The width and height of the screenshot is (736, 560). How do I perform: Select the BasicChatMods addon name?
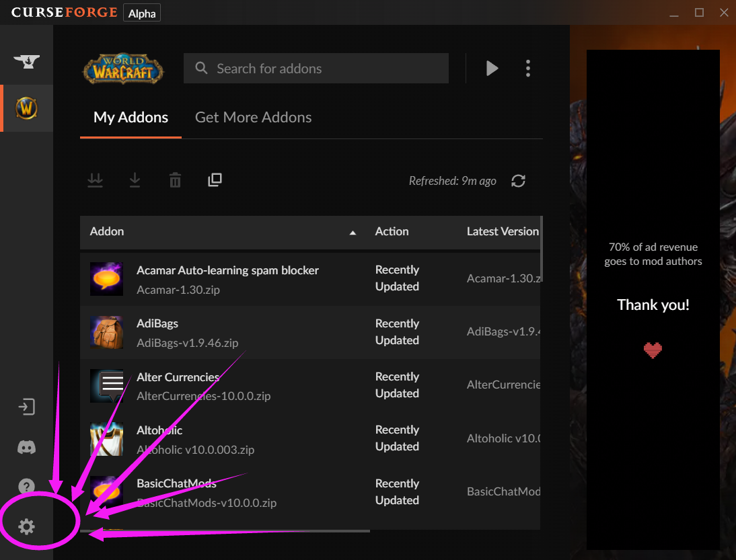[176, 483]
